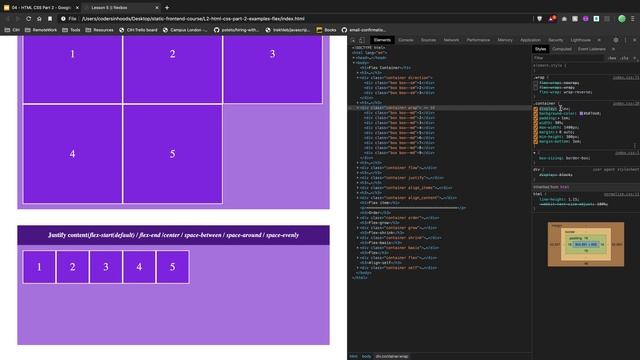Click the bookmark icon beside home
Viewport: 640px width, 360px height.
(50, 19)
